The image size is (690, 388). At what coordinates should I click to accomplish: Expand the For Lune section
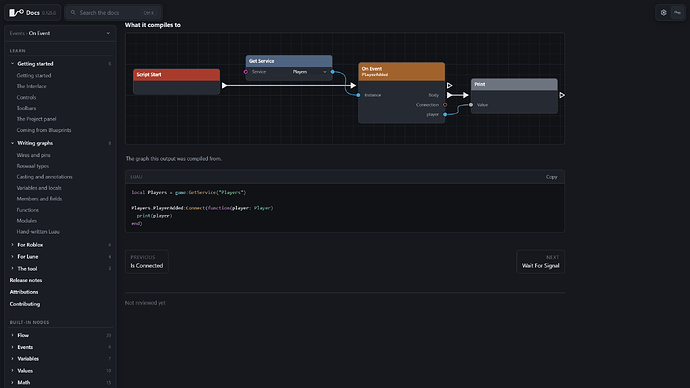click(x=60, y=256)
